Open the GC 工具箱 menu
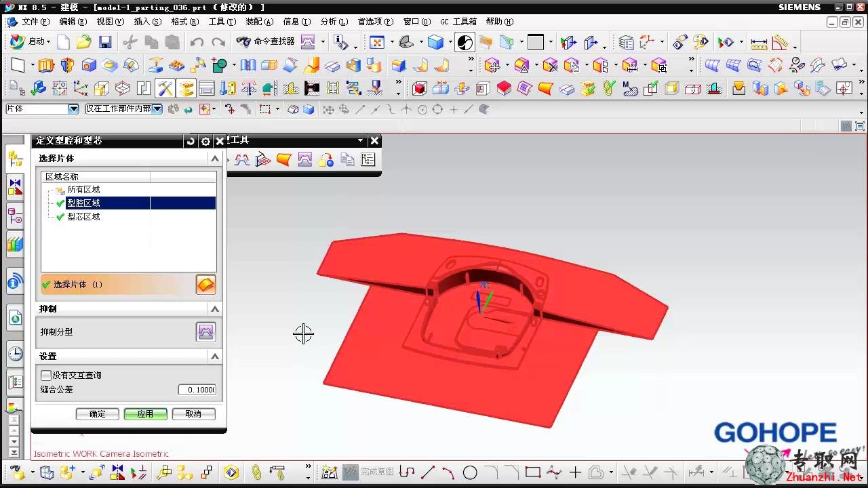 [x=458, y=22]
